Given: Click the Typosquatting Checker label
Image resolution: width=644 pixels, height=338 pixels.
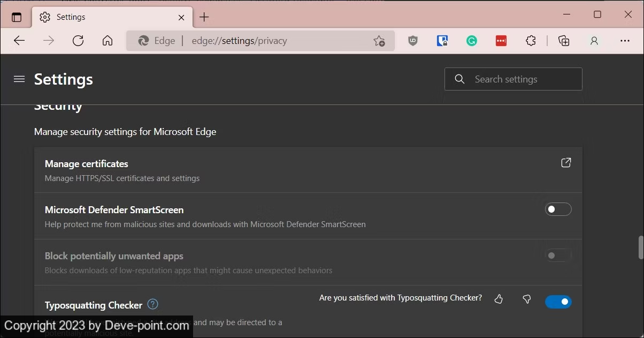Looking at the screenshot, I should tap(94, 305).
